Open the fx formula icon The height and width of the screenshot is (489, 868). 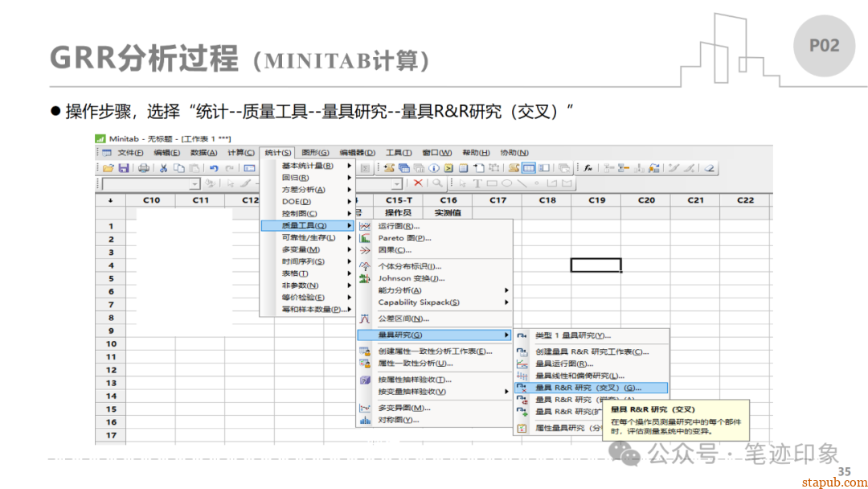pyautogui.click(x=588, y=168)
